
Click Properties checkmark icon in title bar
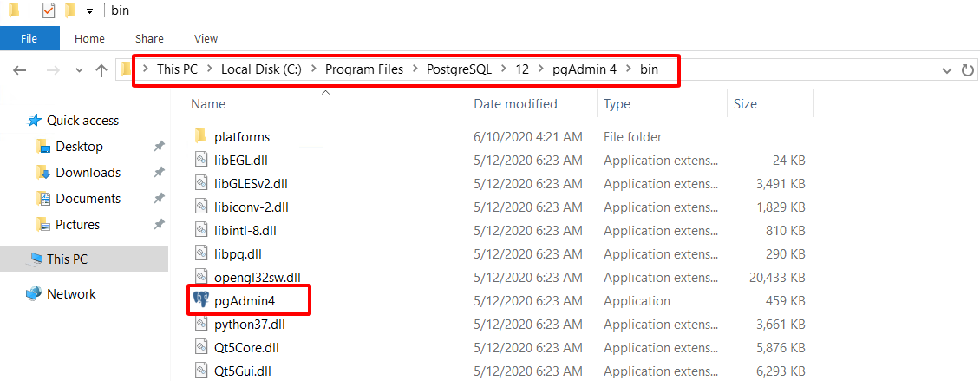click(49, 10)
